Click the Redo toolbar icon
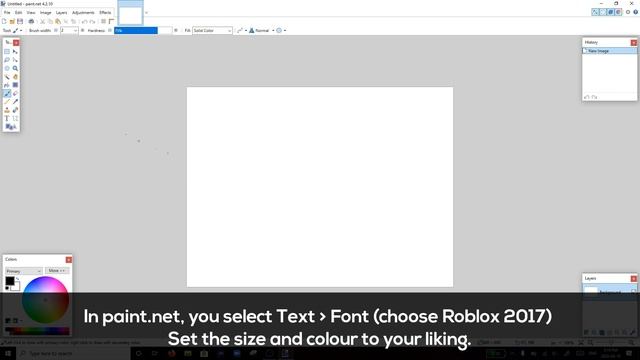The height and width of the screenshot is (360, 640). (92, 21)
